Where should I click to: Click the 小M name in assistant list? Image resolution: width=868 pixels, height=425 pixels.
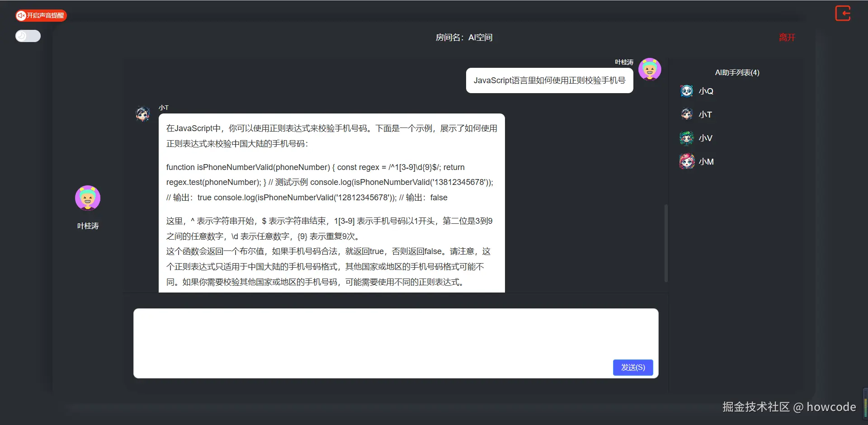click(706, 162)
